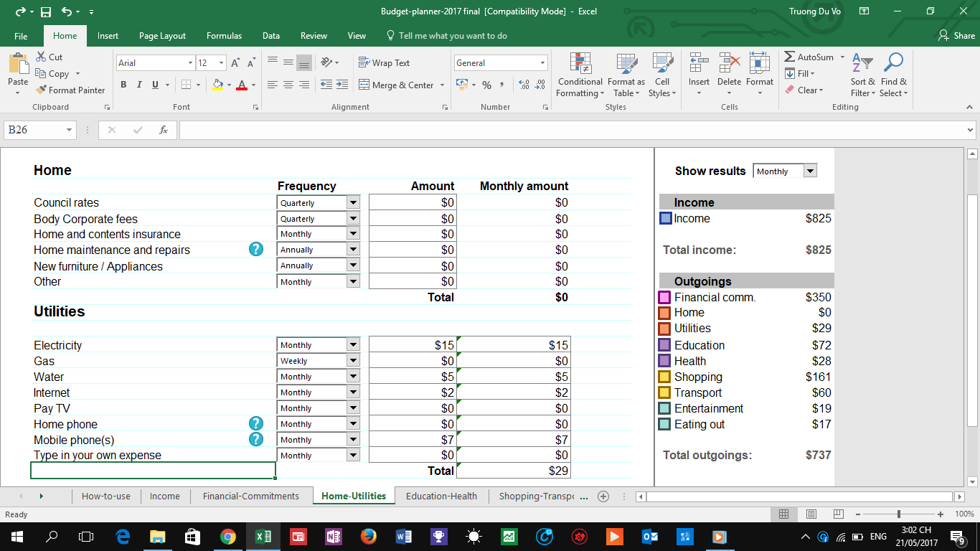Toggle Italic formatting

coord(139,85)
